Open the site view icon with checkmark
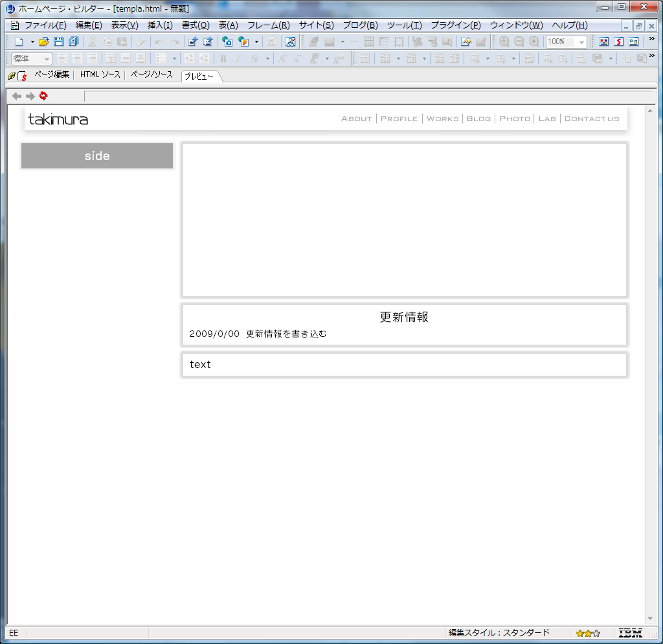 291,41
